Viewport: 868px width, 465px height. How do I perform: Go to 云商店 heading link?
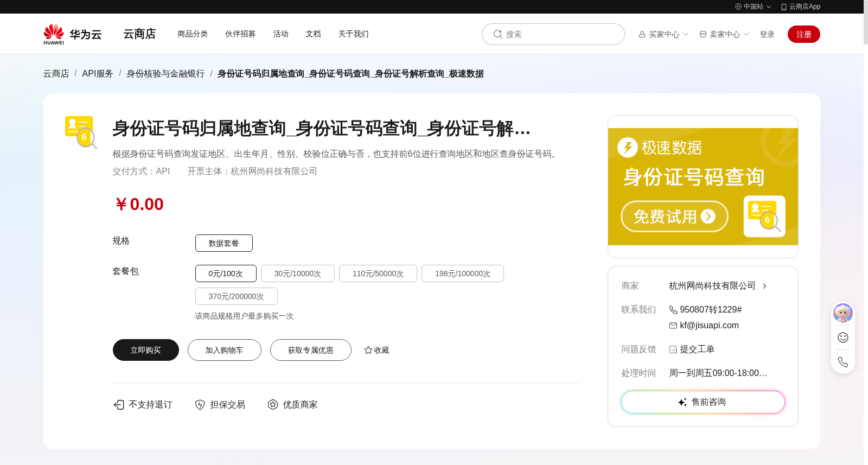139,34
